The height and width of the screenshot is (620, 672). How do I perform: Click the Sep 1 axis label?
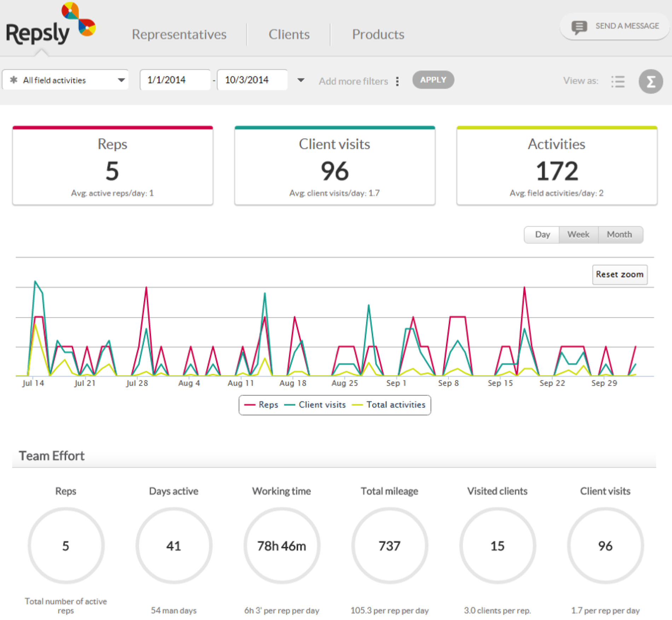(396, 383)
